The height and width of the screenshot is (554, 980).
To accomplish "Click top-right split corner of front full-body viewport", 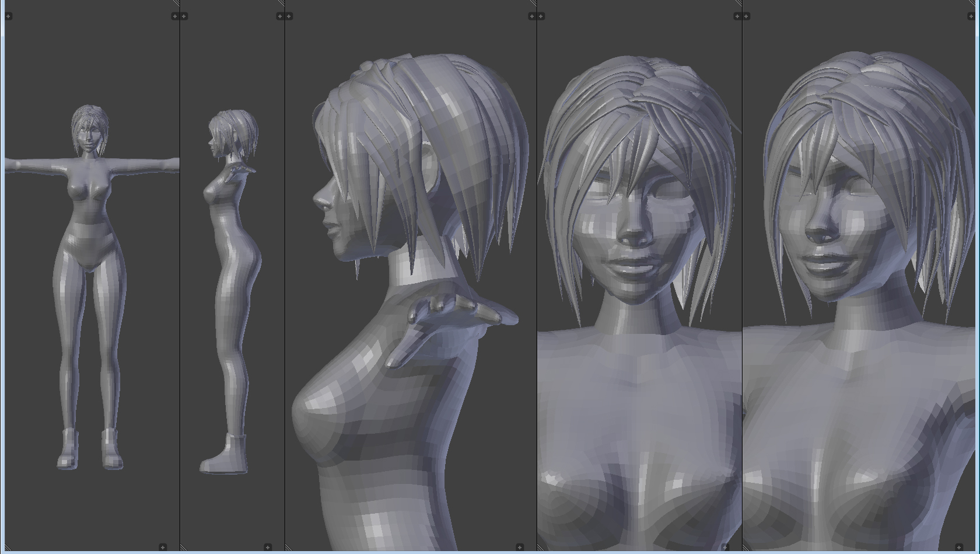I will coord(176,4).
